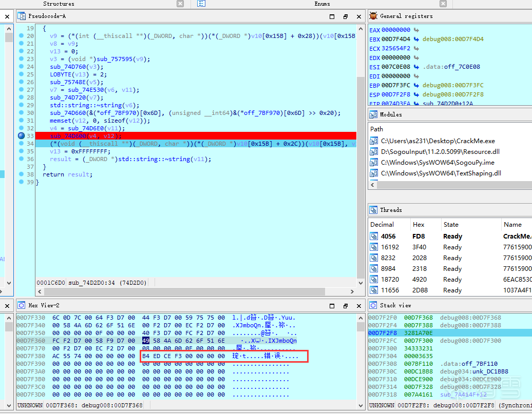
Task: Click highlighted hex byte 49 at 00D7F360
Action: click(145, 341)
